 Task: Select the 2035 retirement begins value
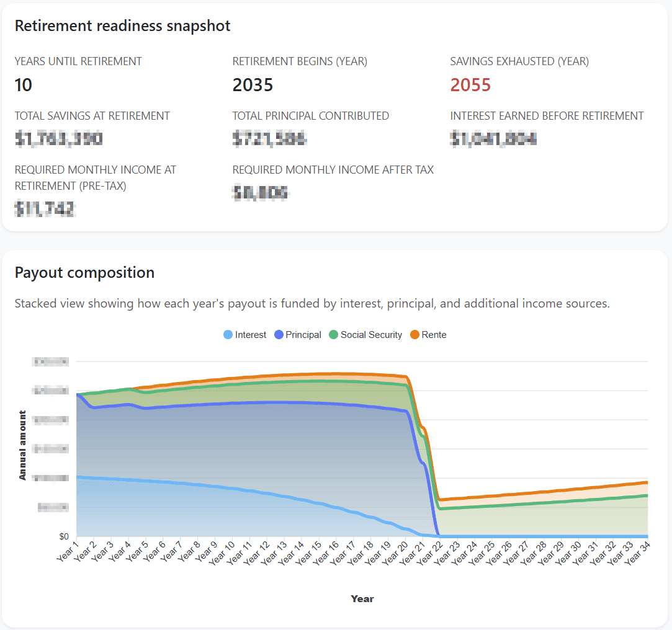point(253,85)
